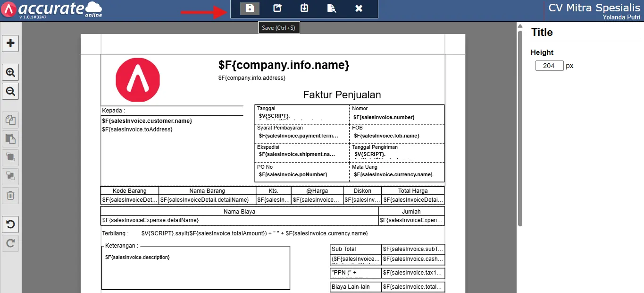Image resolution: width=644 pixels, height=293 pixels.
Task: Open the print preview icon
Action: tap(332, 9)
